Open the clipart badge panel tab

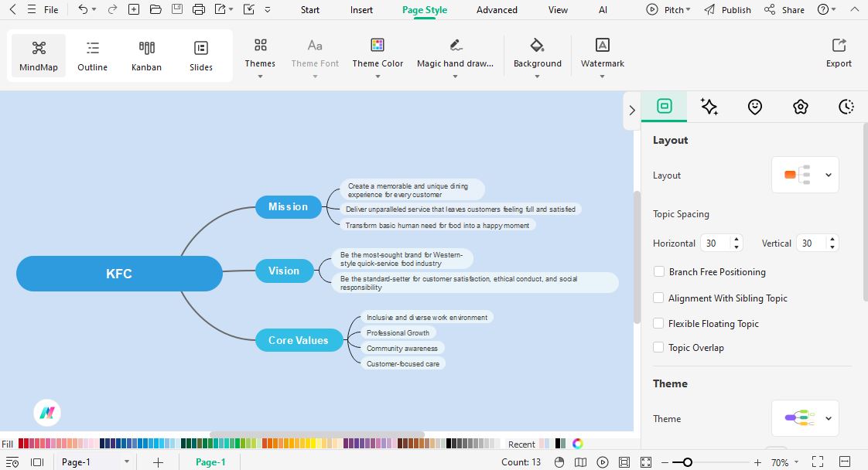(x=801, y=107)
